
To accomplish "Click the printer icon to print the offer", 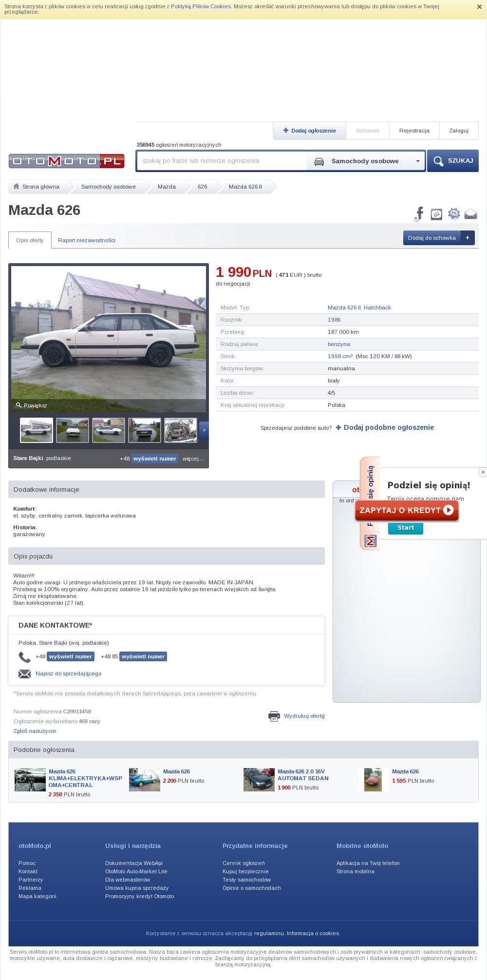I will tap(274, 716).
